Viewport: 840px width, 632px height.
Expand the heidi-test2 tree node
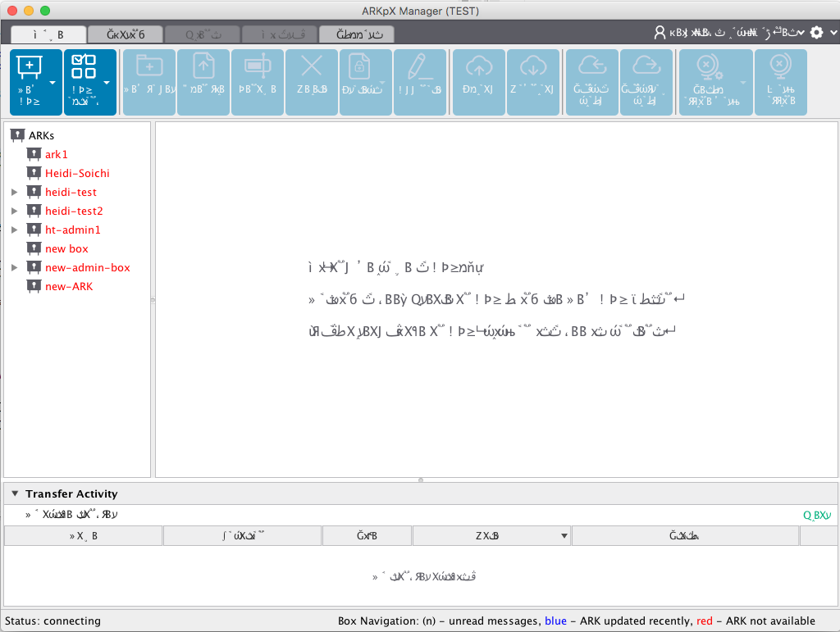pos(15,211)
